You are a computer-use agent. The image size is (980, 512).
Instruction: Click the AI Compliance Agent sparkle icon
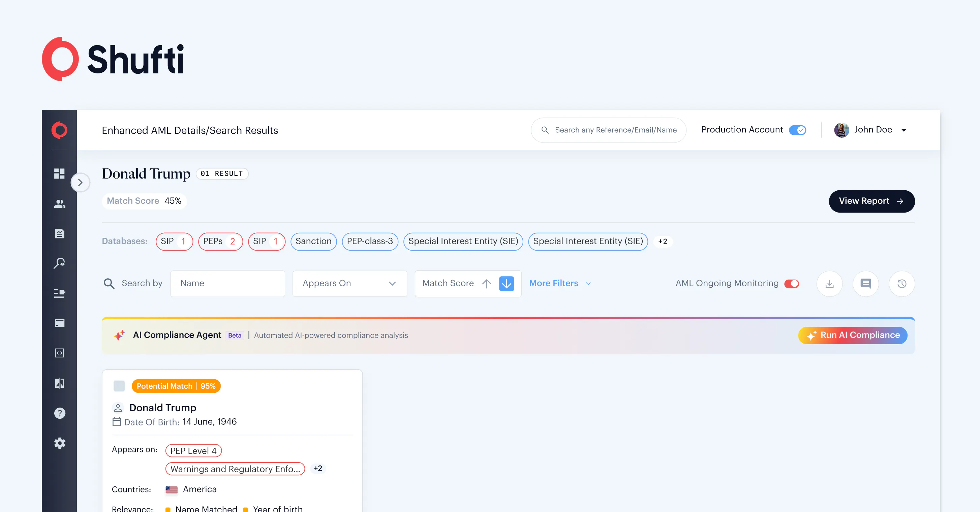tap(119, 335)
